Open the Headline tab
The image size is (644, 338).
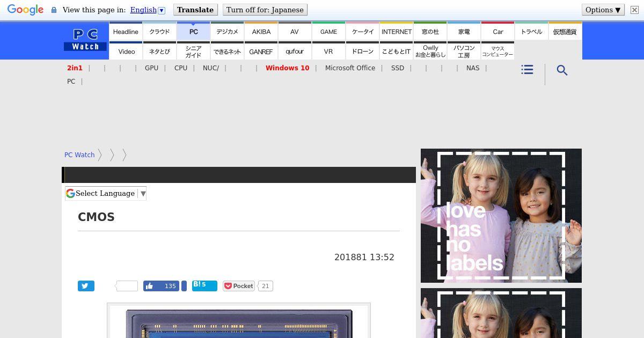(126, 31)
